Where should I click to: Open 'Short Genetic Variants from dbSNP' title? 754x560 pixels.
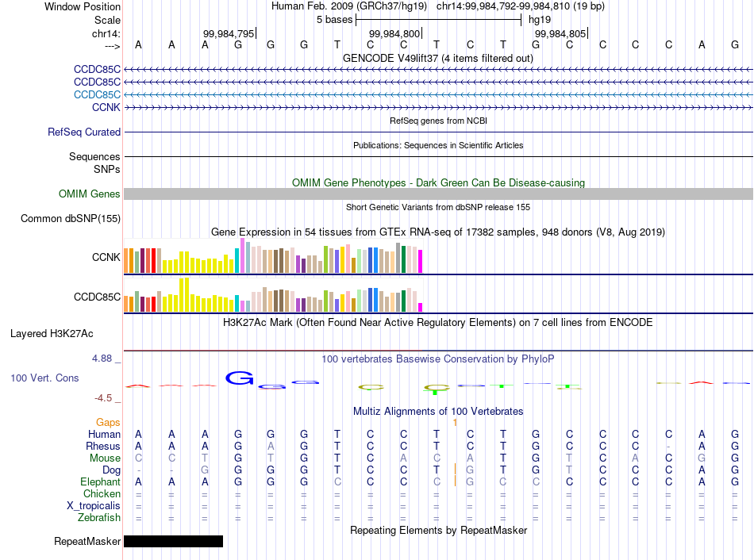pyautogui.click(x=438, y=207)
